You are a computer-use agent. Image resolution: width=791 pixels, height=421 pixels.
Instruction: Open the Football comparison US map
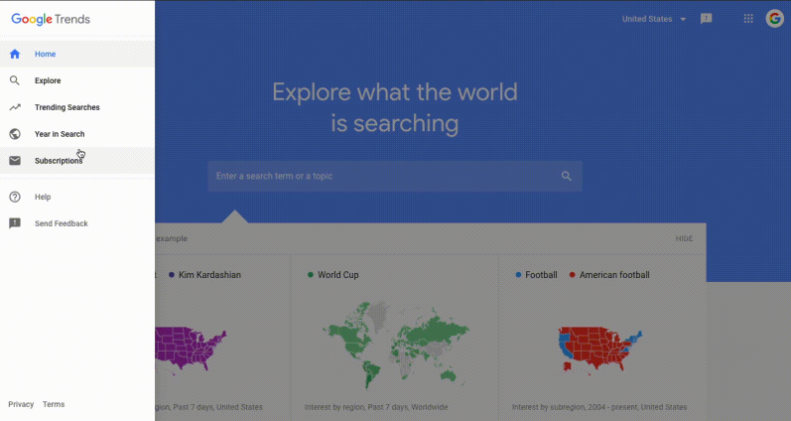pyautogui.click(x=600, y=349)
